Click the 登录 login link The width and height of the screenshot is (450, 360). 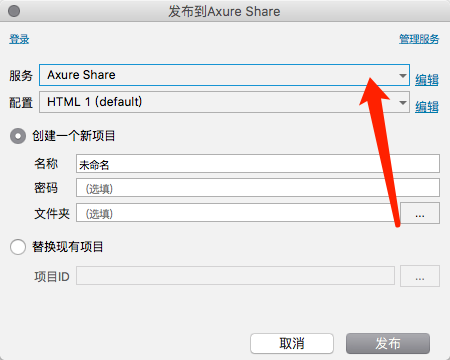click(x=19, y=39)
